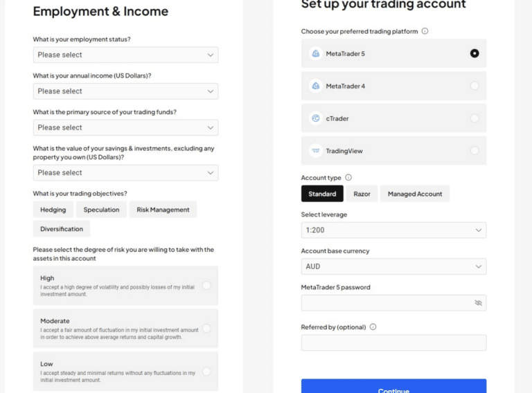Image resolution: width=532 pixels, height=393 pixels.
Task: Open info tooltip beside preferred trading platform
Action: pos(425,31)
